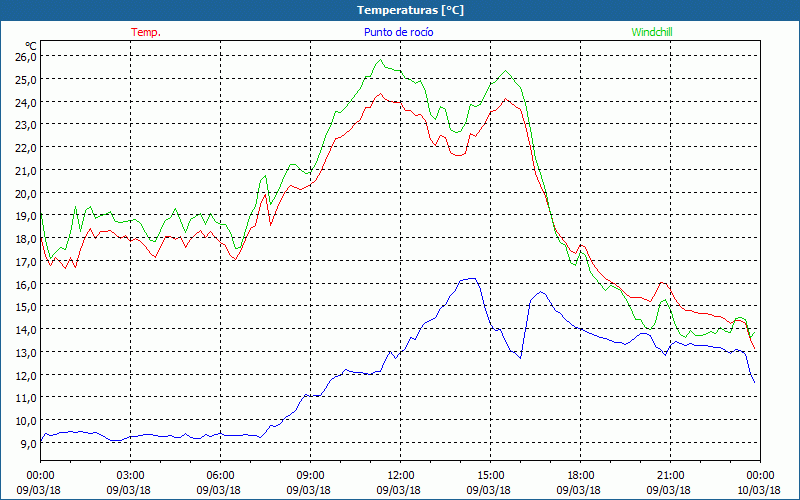Viewport: 800px width, 500px height.
Task: Click the 21:00 time axis label
Action: click(670, 476)
